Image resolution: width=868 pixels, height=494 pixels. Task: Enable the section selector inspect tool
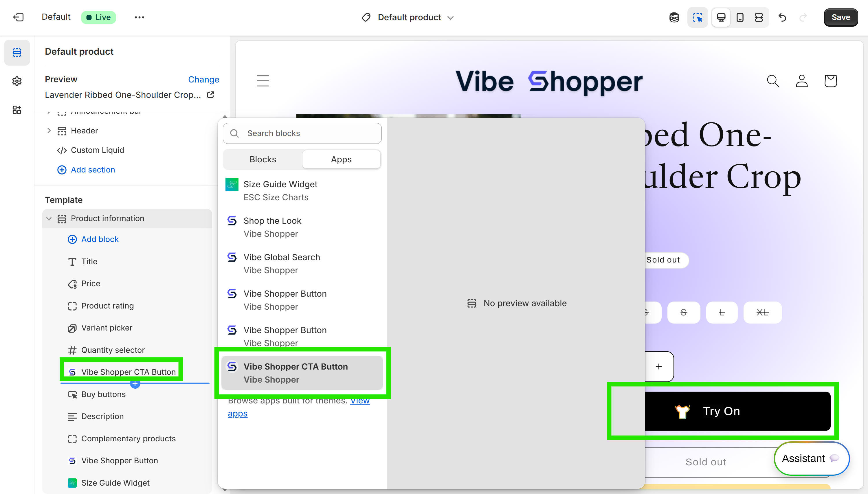click(698, 17)
